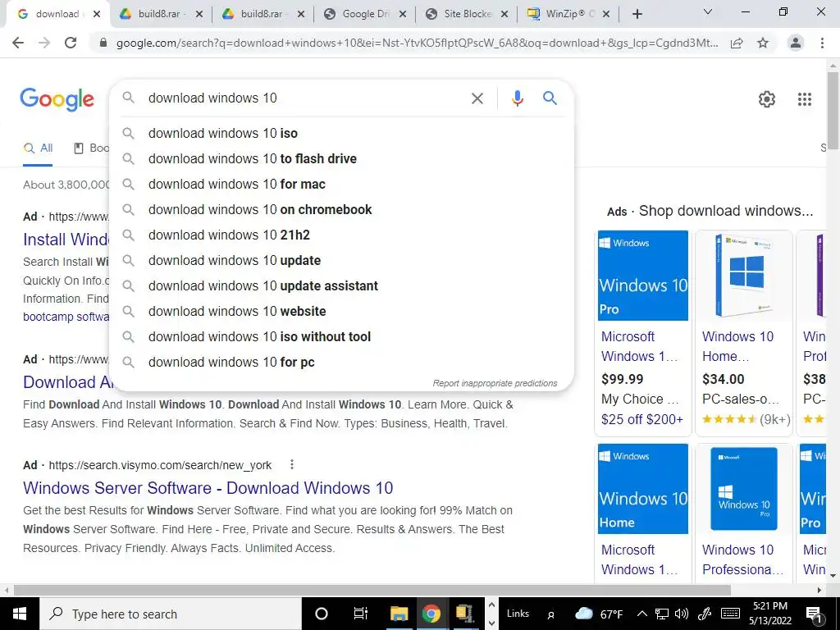This screenshot has height=630, width=840.
Task: Close the Google Drive tab
Action: click(x=403, y=15)
